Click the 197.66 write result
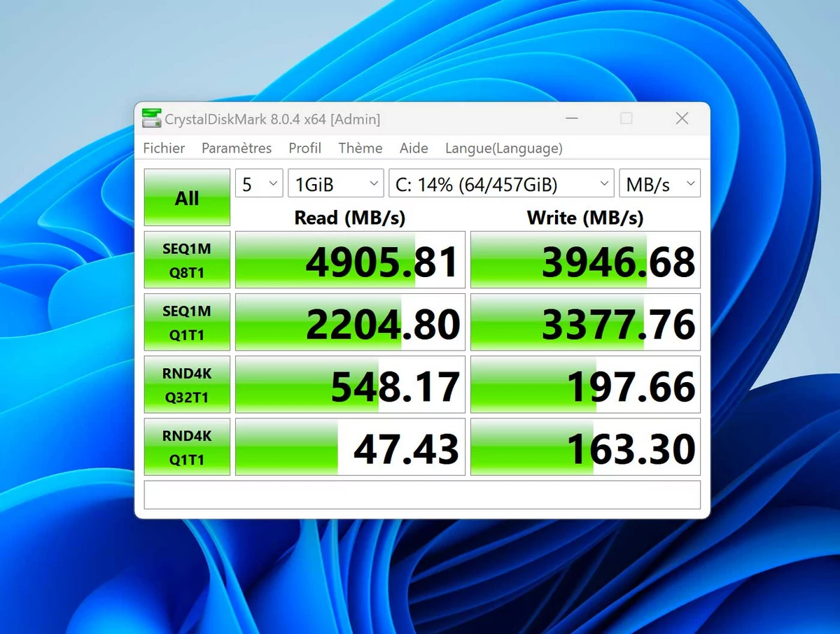This screenshot has width=840, height=634. tap(585, 385)
